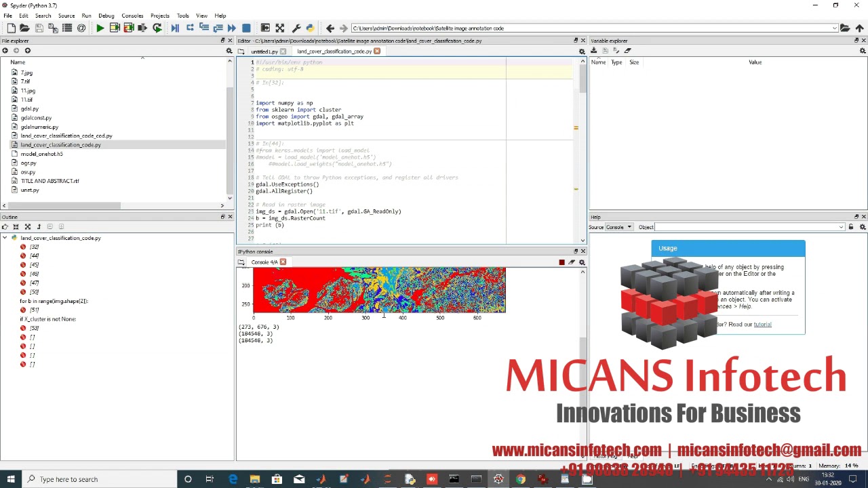Click the File explorer horizontal scrollbar

(64, 205)
